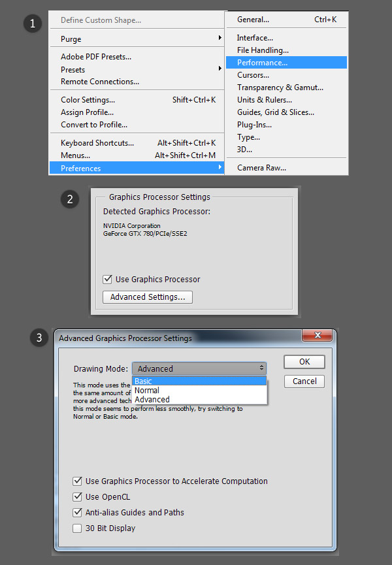Open Drawing Mode dropdown
Screen dimensions: 392x565
pos(199,368)
